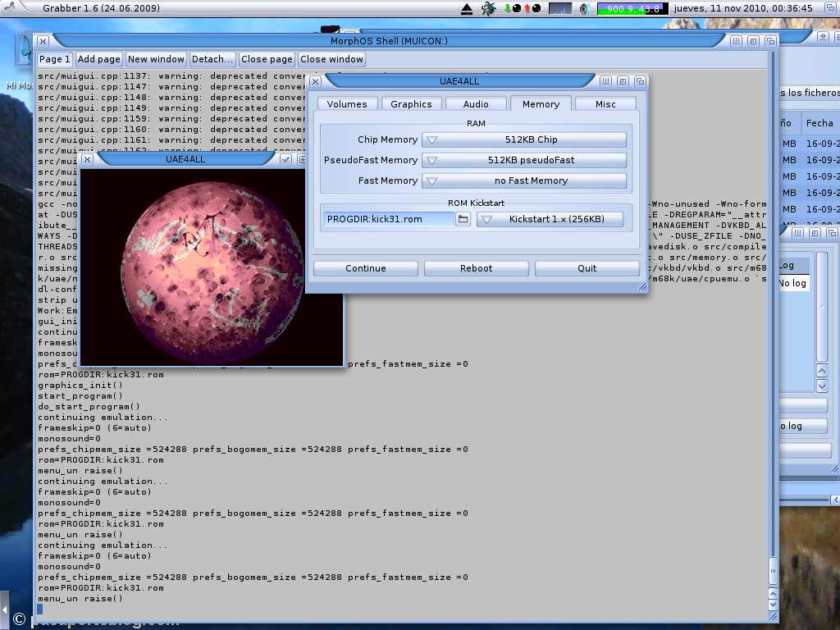Click the Reboot button
The height and width of the screenshot is (630, 840).
coord(476,268)
